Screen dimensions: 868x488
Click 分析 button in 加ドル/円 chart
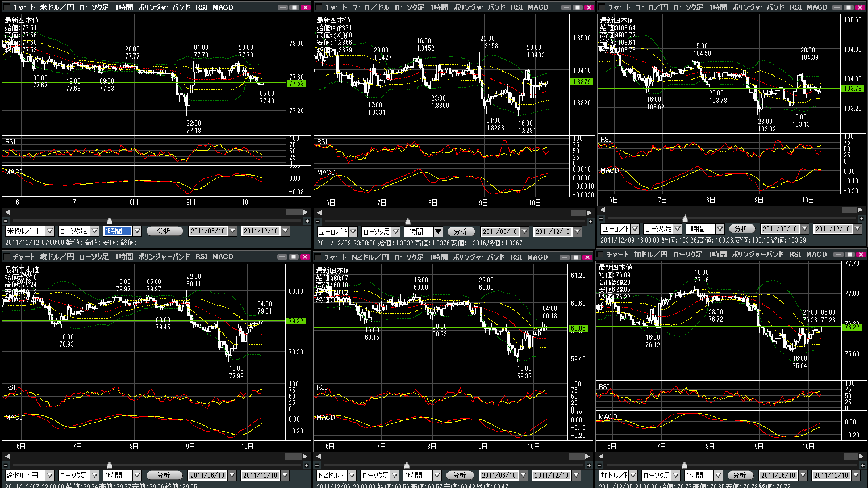pos(740,475)
